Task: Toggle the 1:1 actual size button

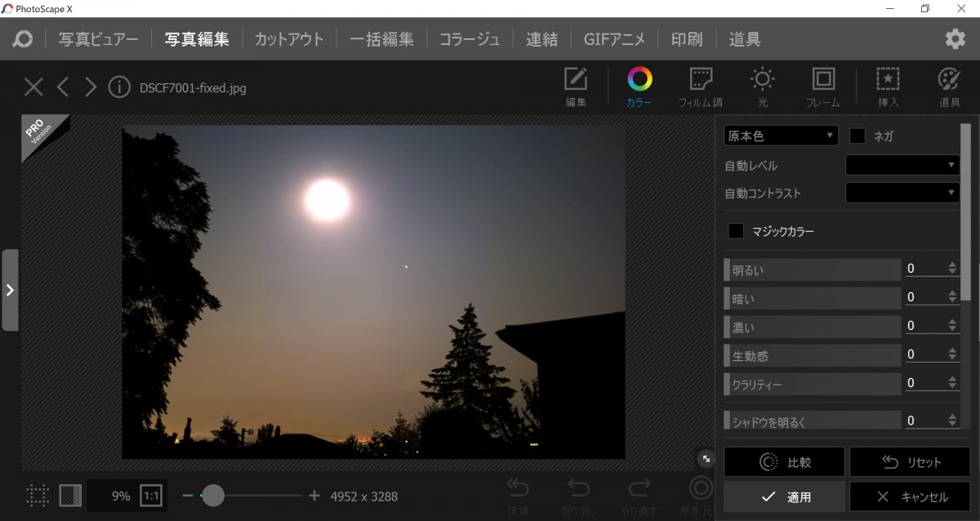Action: click(x=151, y=496)
